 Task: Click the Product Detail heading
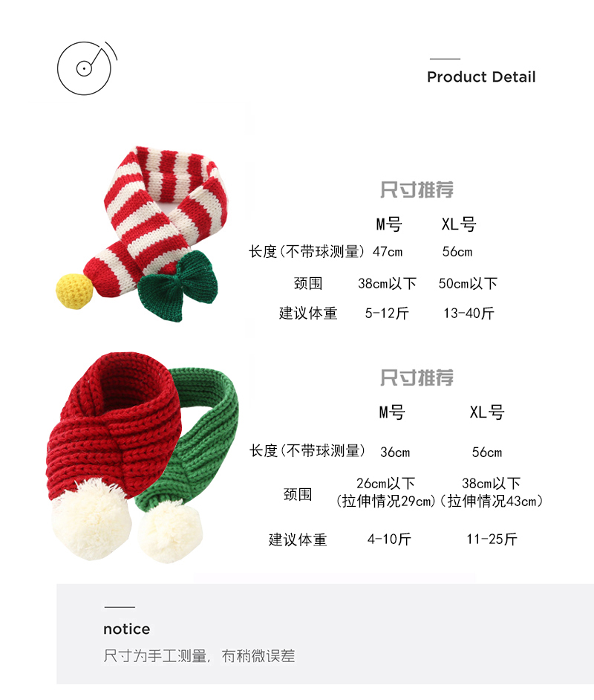pyautogui.click(x=481, y=77)
